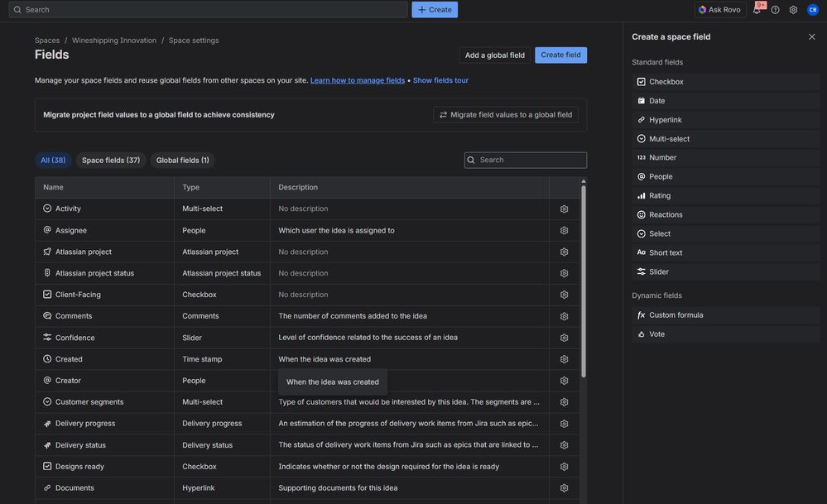Screen dimensions: 827x504
Task: Click the user avatar in top bar
Action: pos(813,10)
